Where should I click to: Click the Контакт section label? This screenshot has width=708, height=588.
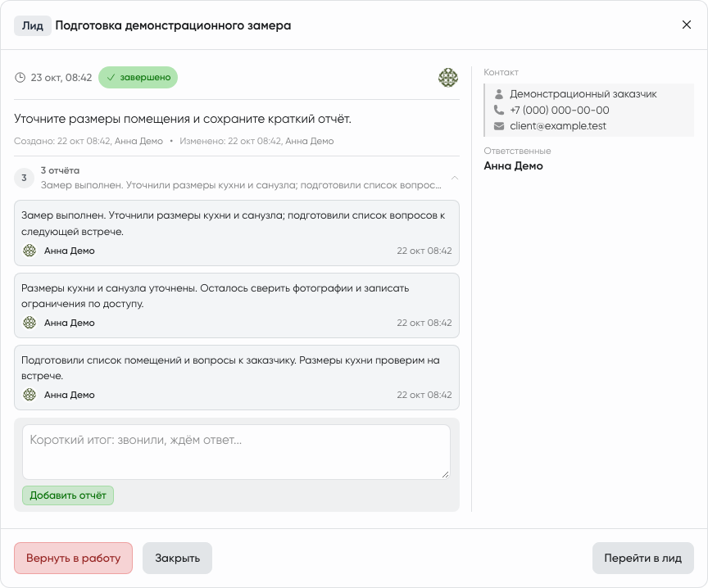pyautogui.click(x=501, y=72)
